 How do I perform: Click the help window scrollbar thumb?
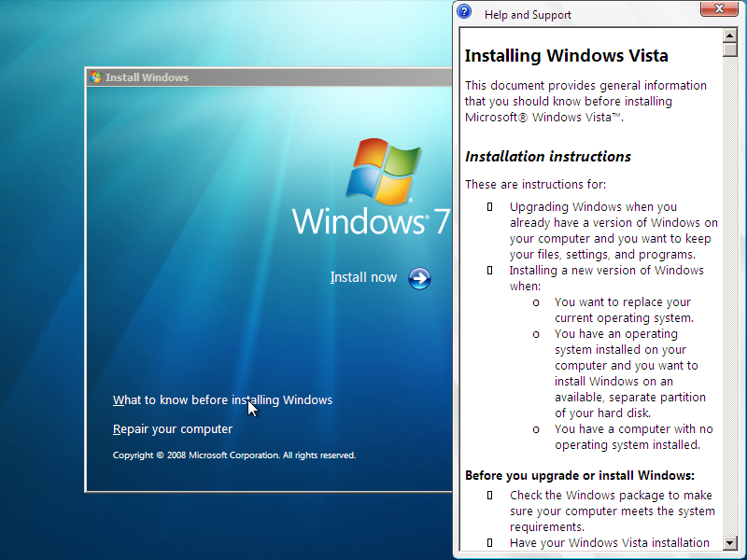click(730, 50)
